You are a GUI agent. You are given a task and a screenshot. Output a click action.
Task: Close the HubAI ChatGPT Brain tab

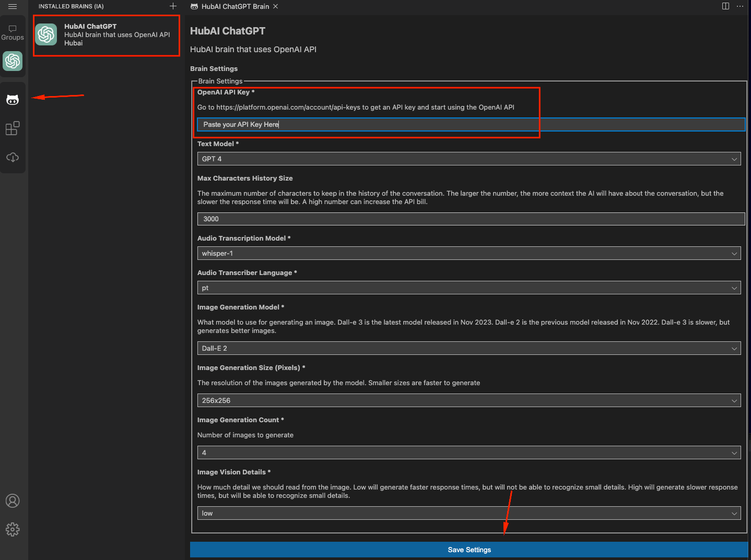(275, 6)
